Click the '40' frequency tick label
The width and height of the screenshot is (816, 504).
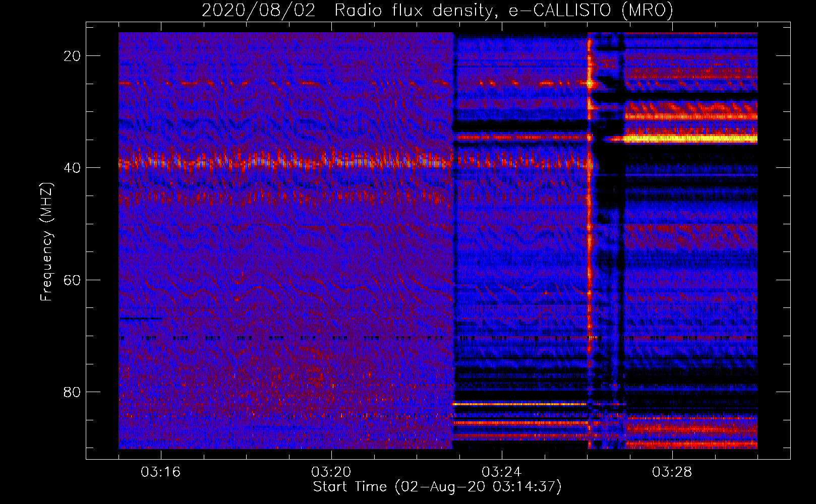click(x=72, y=168)
